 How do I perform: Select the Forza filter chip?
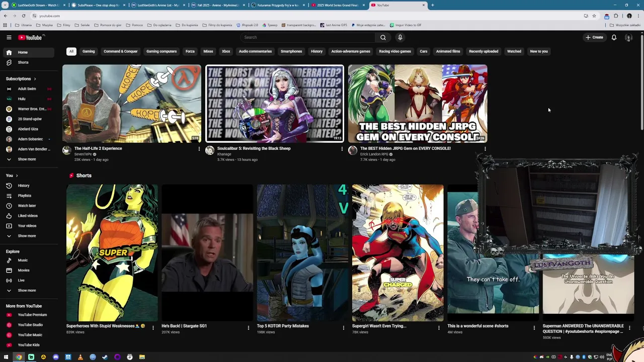[190, 51]
